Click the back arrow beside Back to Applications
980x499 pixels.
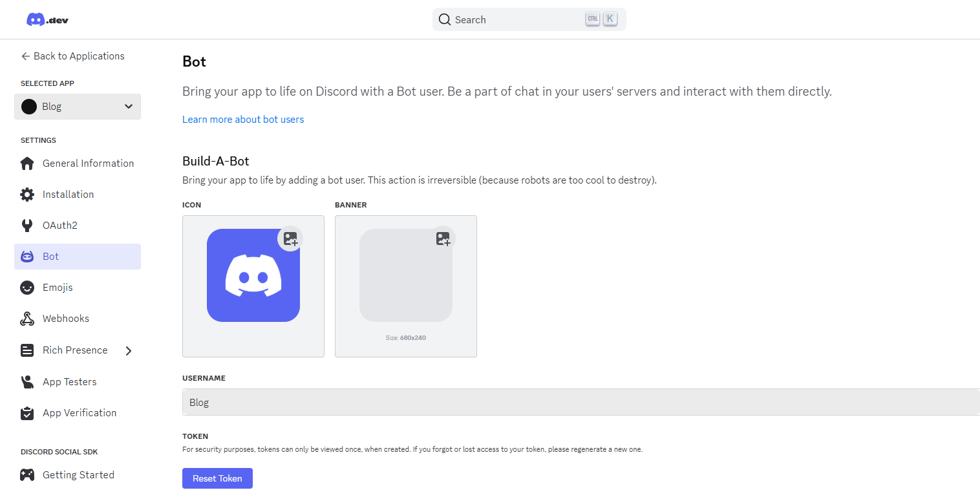[x=26, y=56]
